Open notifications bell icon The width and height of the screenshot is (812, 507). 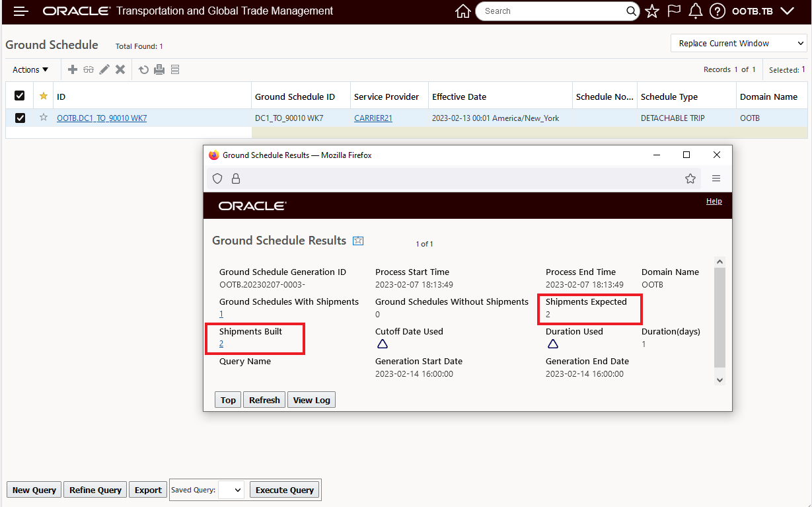[695, 11]
